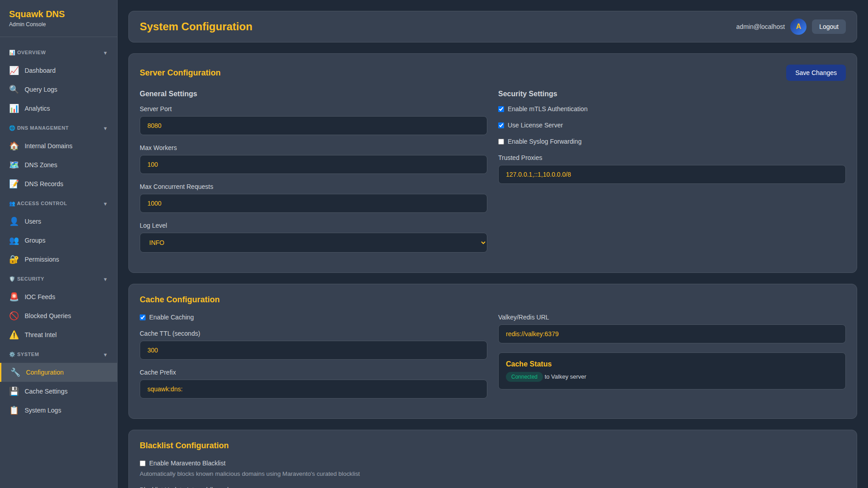Open Internal Domains link

click(x=59, y=146)
